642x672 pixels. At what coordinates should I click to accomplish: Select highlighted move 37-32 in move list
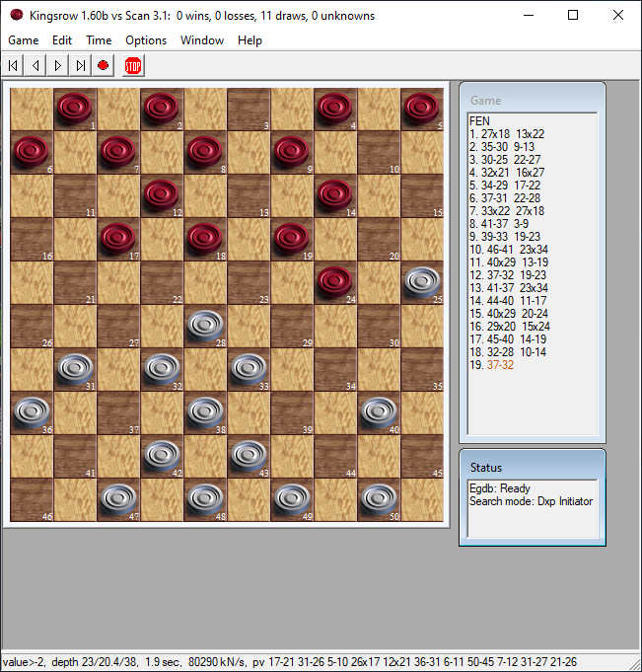[500, 365]
